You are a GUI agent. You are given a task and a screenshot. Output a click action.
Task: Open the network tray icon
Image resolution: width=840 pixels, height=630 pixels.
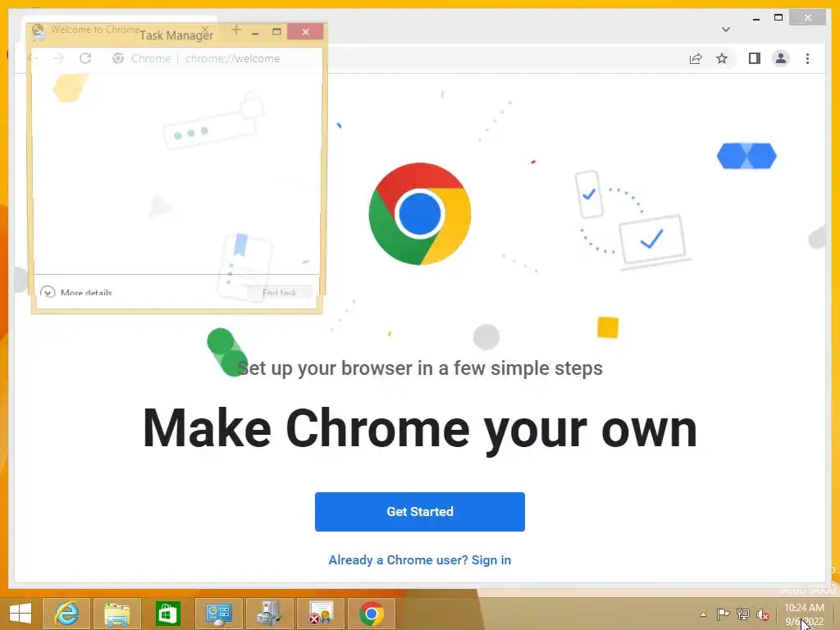[743, 614]
